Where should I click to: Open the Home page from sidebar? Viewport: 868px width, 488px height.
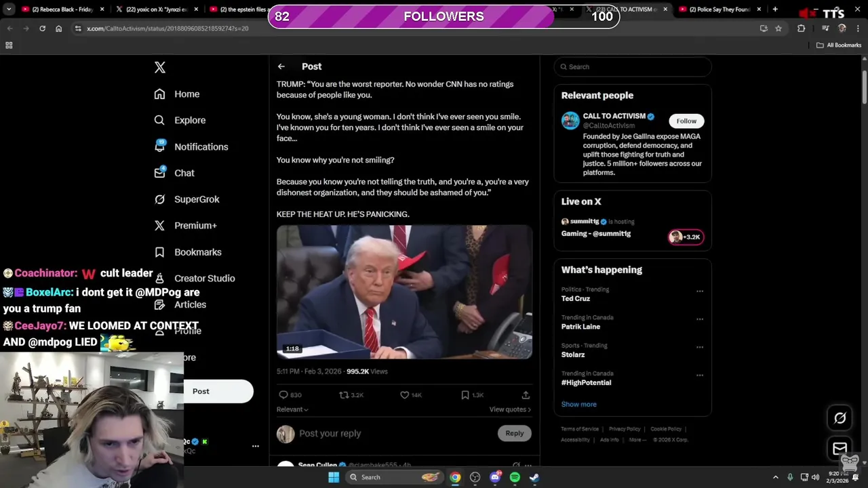tap(177, 94)
